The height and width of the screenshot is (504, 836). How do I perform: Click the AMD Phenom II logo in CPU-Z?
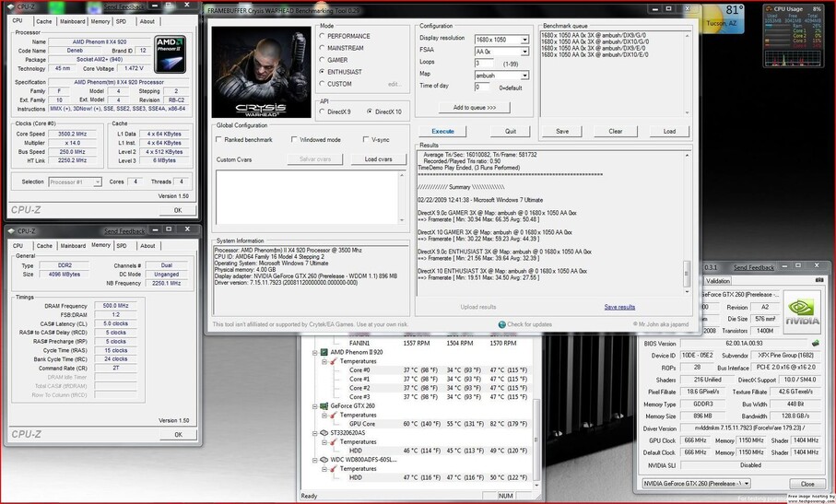pyautogui.click(x=171, y=54)
